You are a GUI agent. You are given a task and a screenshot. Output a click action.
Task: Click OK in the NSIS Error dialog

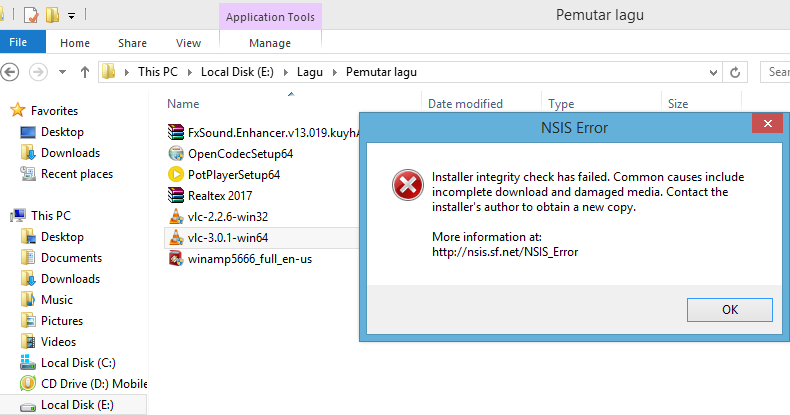(730, 310)
